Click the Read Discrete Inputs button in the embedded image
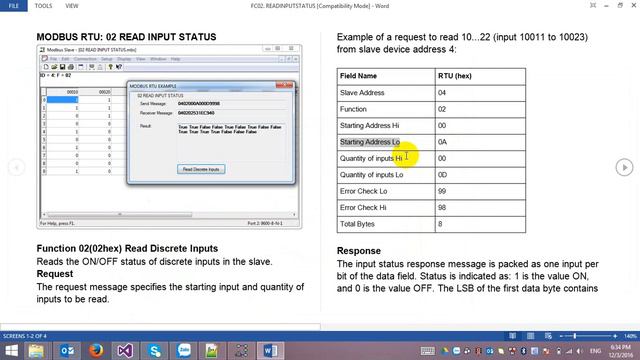Screen dimensions: 640x360 (x=201, y=169)
